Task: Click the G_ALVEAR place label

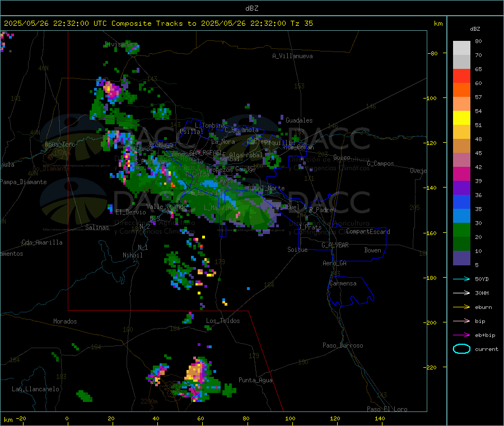Action: click(335, 245)
